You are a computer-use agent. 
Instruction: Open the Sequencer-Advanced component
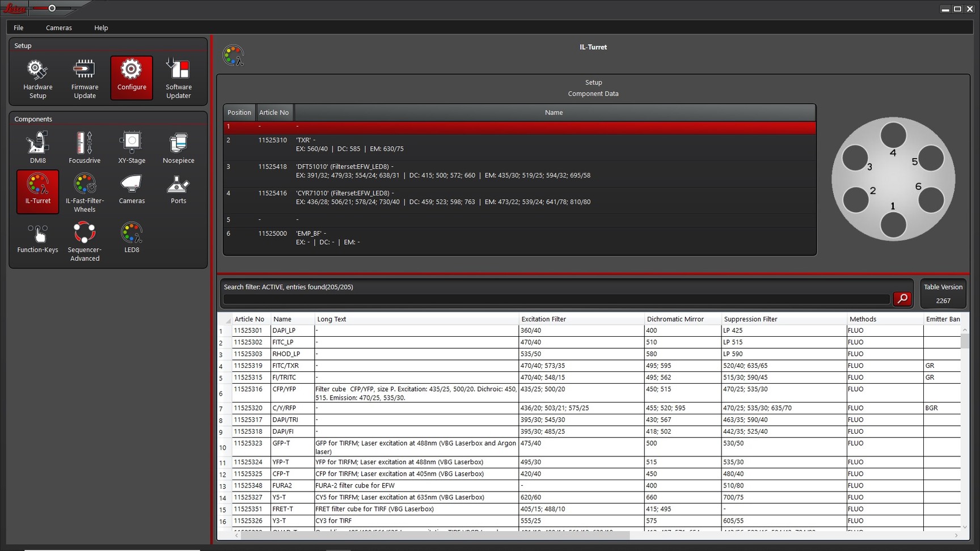(x=85, y=241)
